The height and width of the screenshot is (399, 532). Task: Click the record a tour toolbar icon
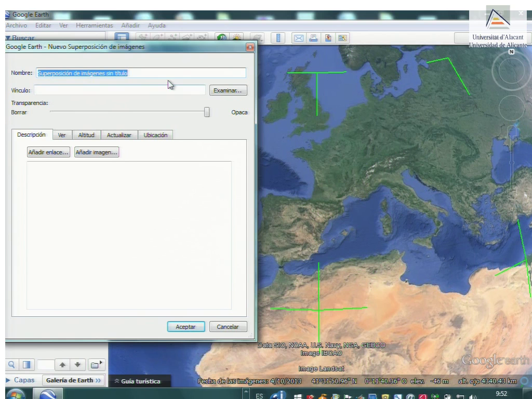click(x=202, y=37)
